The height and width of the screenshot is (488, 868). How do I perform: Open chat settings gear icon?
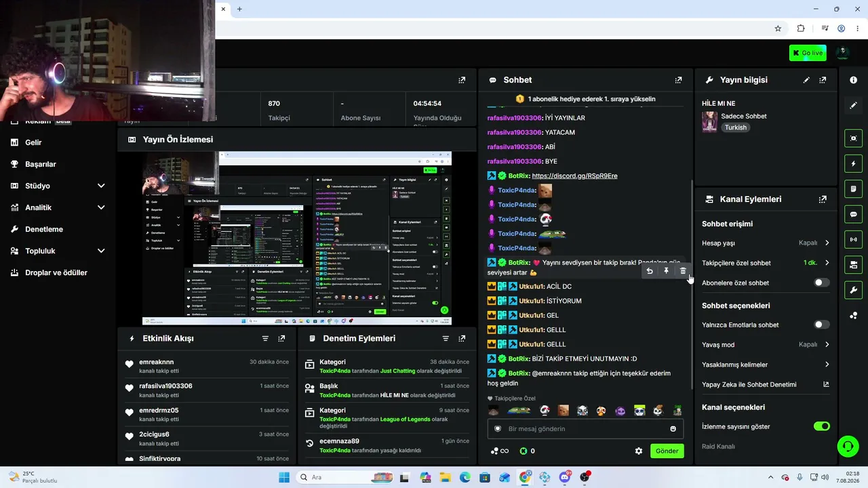(x=638, y=451)
